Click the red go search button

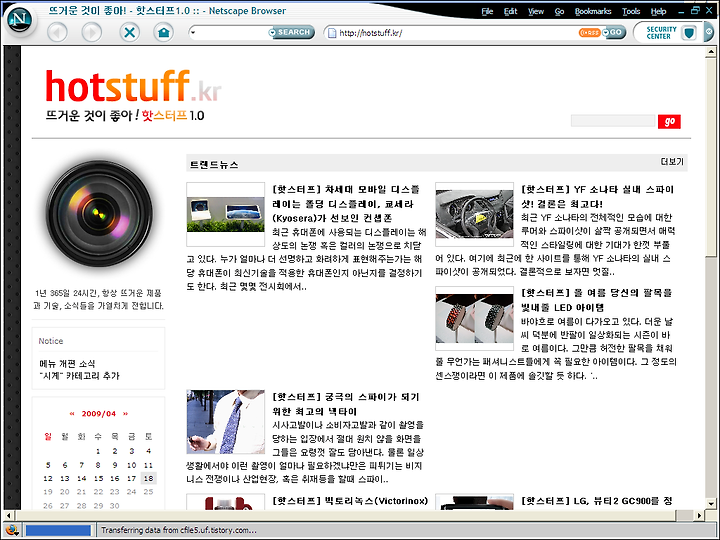coord(669,121)
